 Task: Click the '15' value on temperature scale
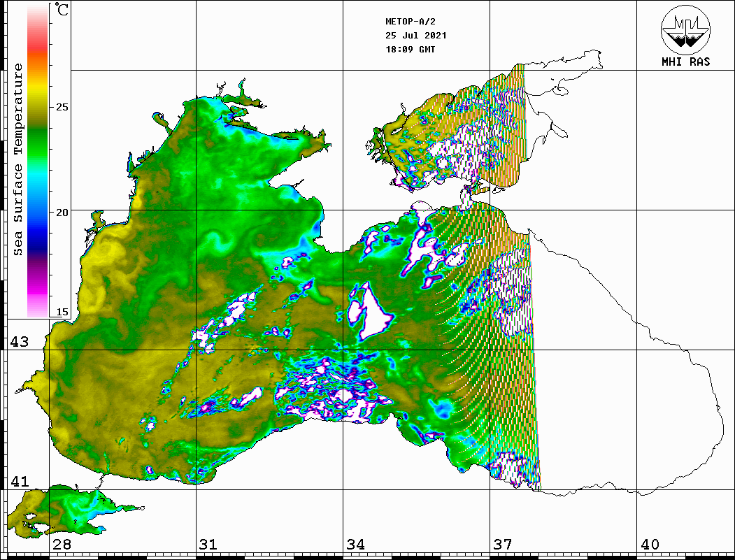coord(62,312)
